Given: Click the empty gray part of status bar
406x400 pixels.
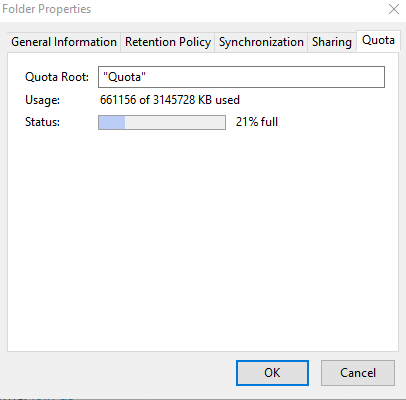Looking at the screenshot, I should tap(175, 122).
